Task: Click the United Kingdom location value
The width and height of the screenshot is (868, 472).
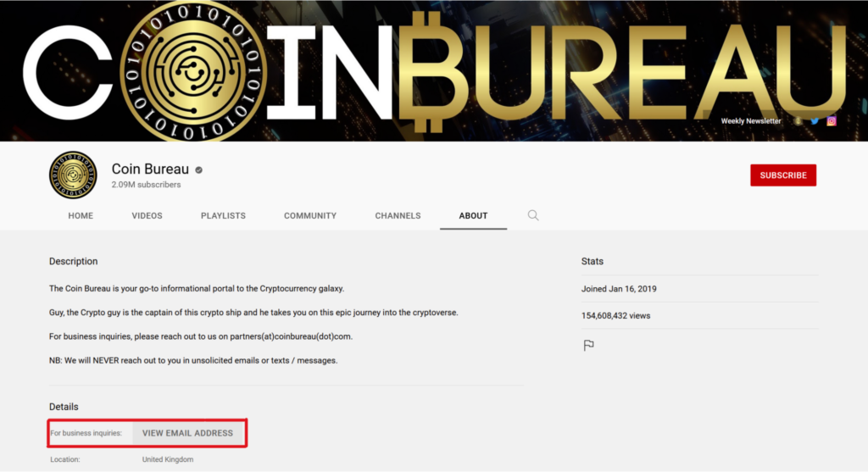Action: pos(168,459)
